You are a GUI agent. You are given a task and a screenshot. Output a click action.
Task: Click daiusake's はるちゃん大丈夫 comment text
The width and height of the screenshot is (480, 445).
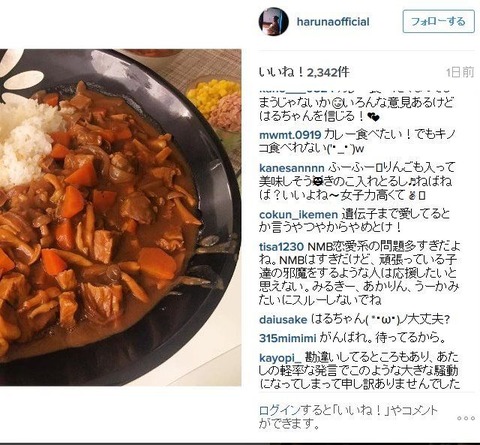click(380, 320)
